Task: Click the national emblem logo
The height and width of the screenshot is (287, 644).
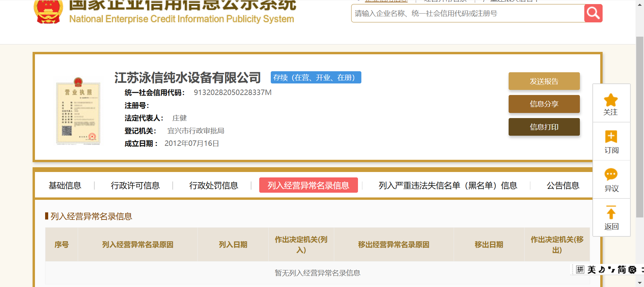Action: click(x=48, y=12)
